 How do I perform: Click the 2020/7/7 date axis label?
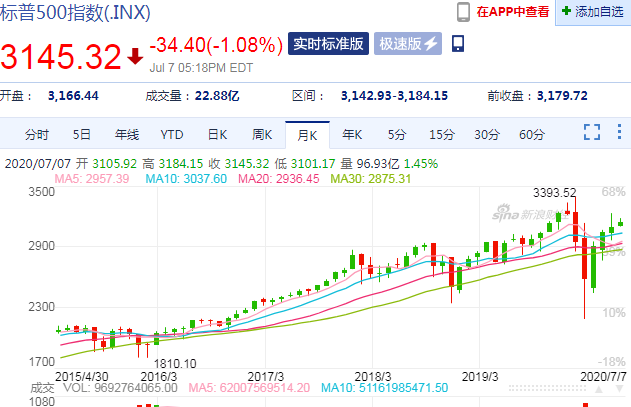pyautogui.click(x=603, y=376)
